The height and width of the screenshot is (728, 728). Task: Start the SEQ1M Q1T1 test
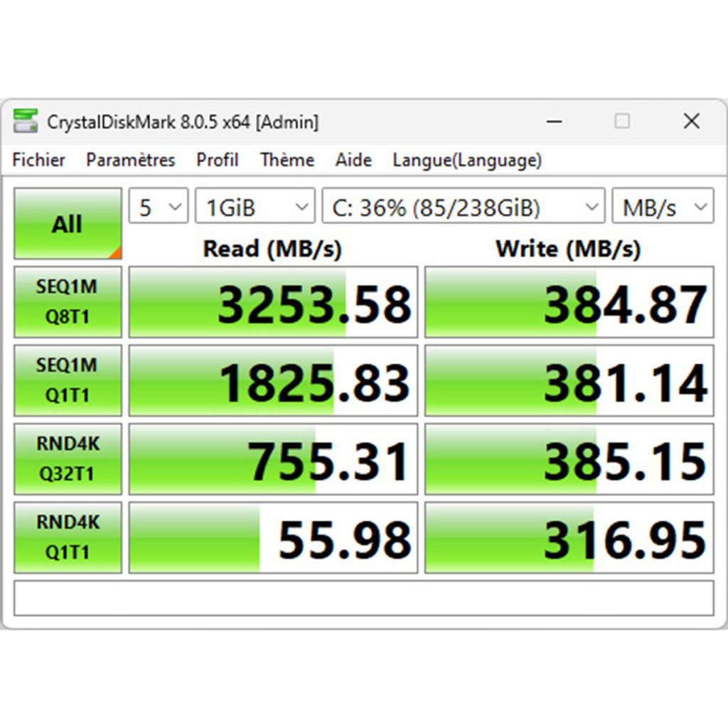point(68,380)
